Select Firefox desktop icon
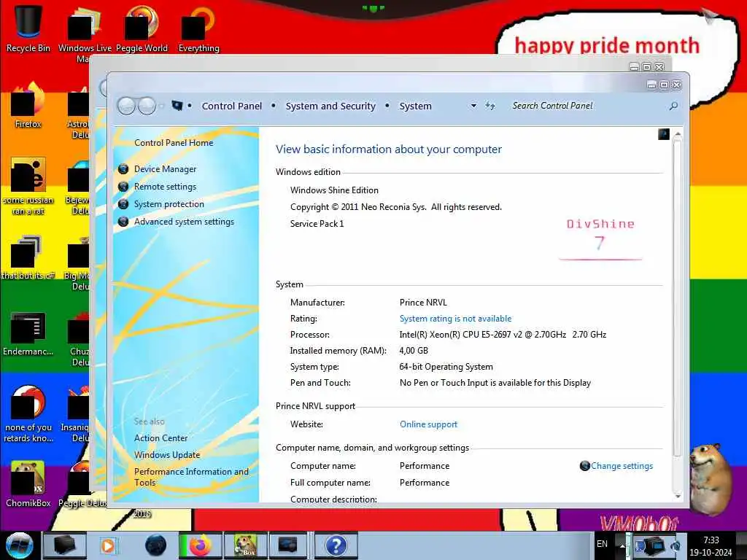747x560 pixels. pyautogui.click(x=28, y=105)
